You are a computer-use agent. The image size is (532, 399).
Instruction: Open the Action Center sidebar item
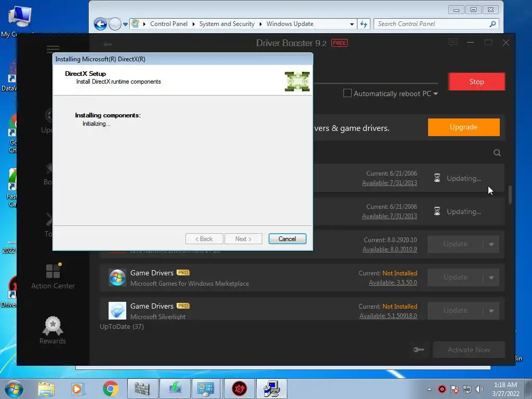(x=53, y=276)
